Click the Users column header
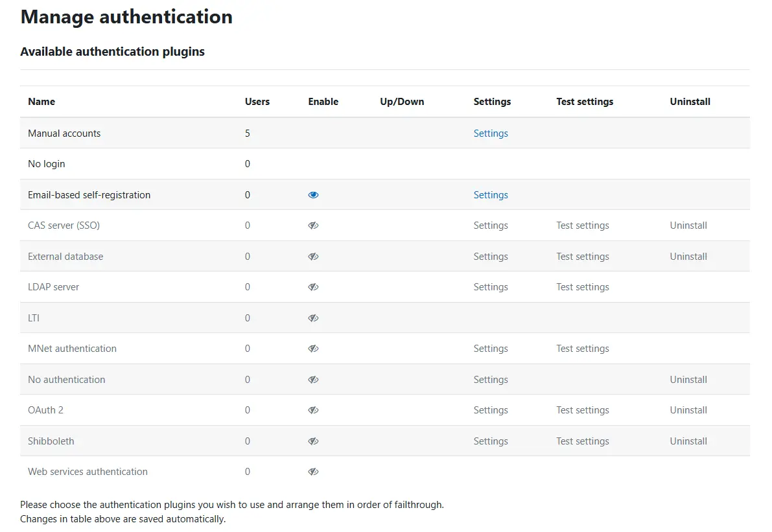Screen dimensions: 772x532 point(257,101)
